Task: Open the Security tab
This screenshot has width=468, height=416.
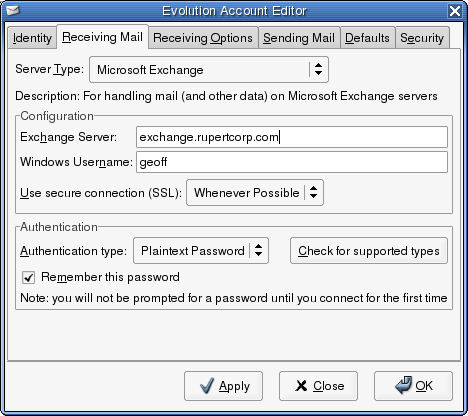Action: [x=422, y=38]
